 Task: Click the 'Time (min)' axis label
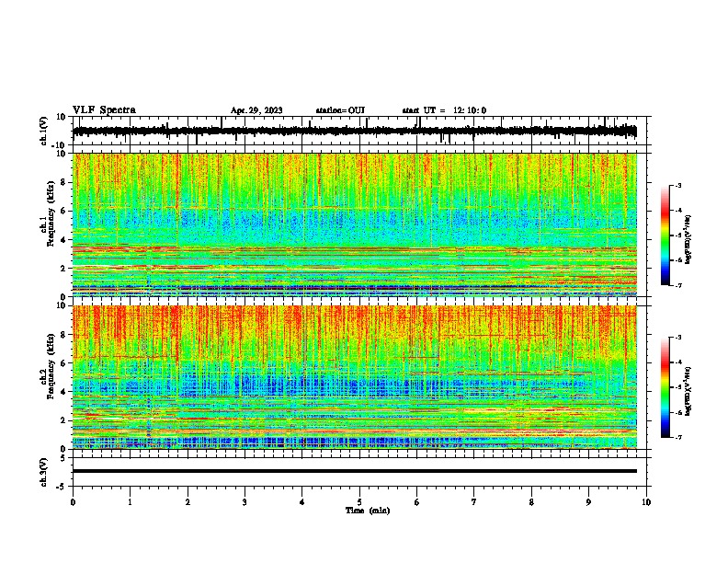click(x=368, y=511)
